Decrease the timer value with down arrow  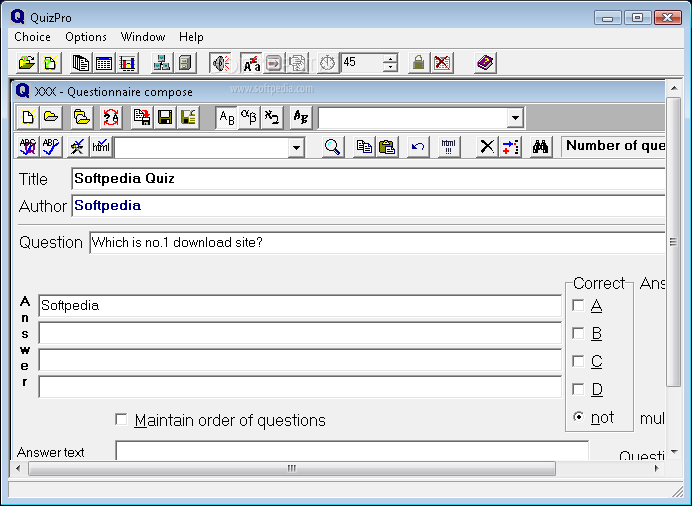390,67
